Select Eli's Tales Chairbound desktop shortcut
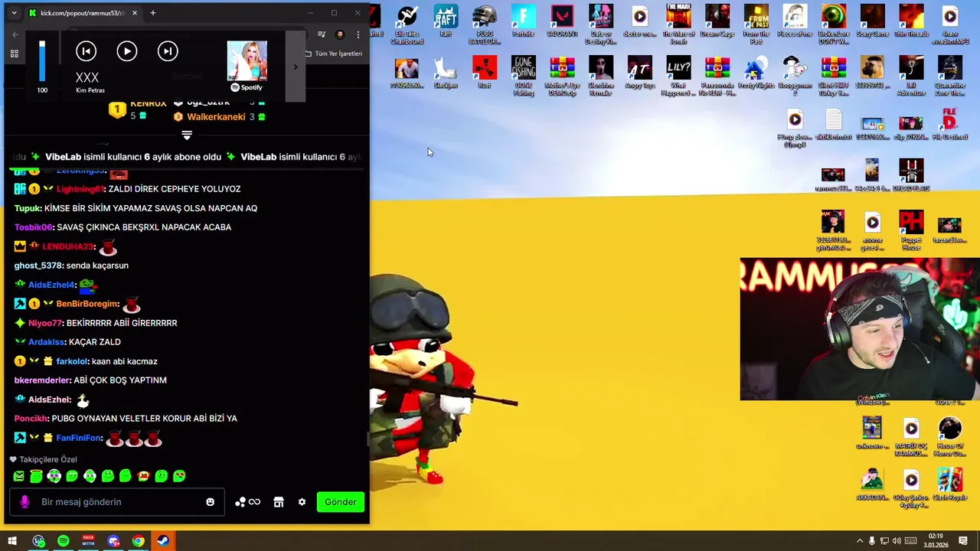The width and height of the screenshot is (980, 551). click(x=407, y=24)
